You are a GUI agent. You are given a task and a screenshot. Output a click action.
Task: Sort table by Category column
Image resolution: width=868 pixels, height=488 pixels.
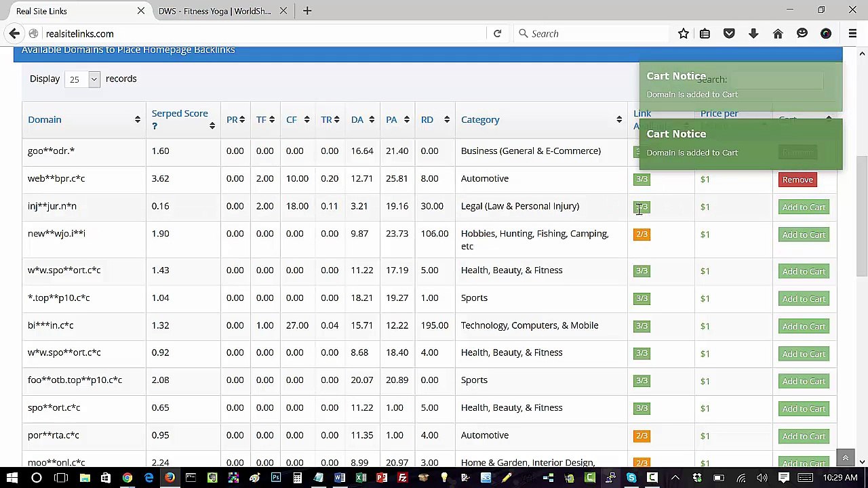[541, 119]
